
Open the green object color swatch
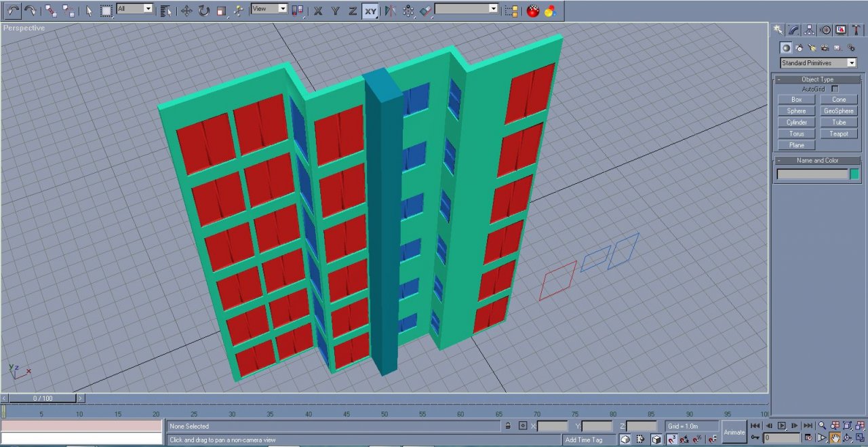coord(854,174)
